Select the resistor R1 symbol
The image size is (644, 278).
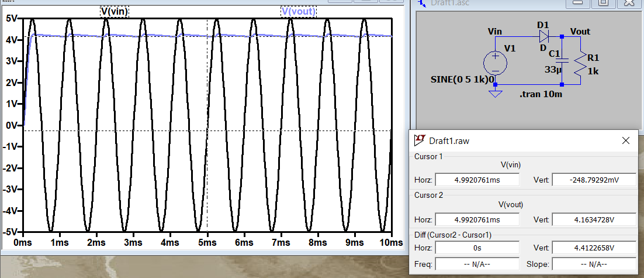pyautogui.click(x=580, y=66)
